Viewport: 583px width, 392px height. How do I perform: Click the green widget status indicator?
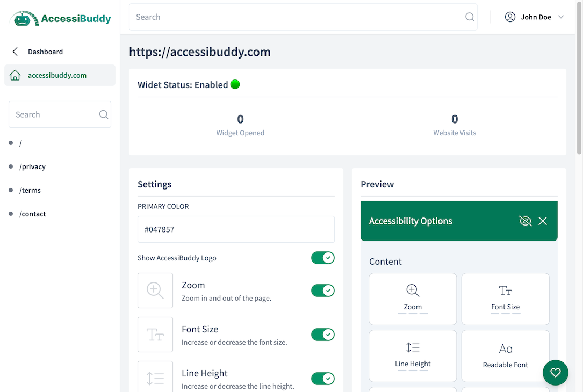[x=235, y=84]
